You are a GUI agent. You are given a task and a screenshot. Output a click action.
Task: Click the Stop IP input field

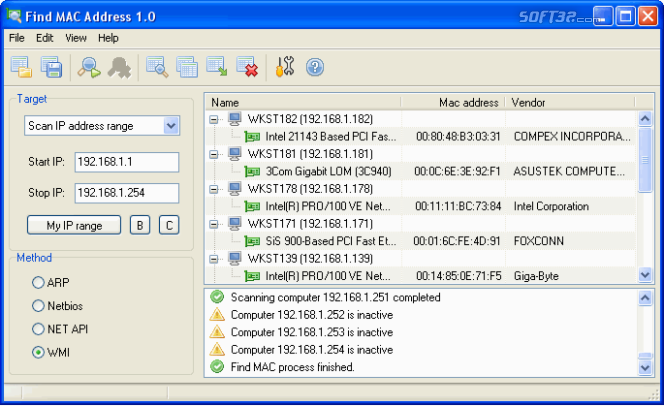pos(127,193)
